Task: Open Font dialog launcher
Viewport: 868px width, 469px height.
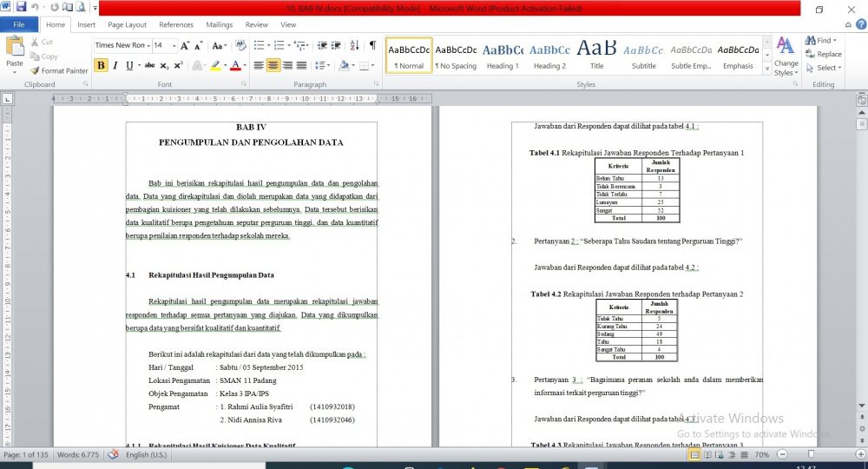Action: point(244,84)
